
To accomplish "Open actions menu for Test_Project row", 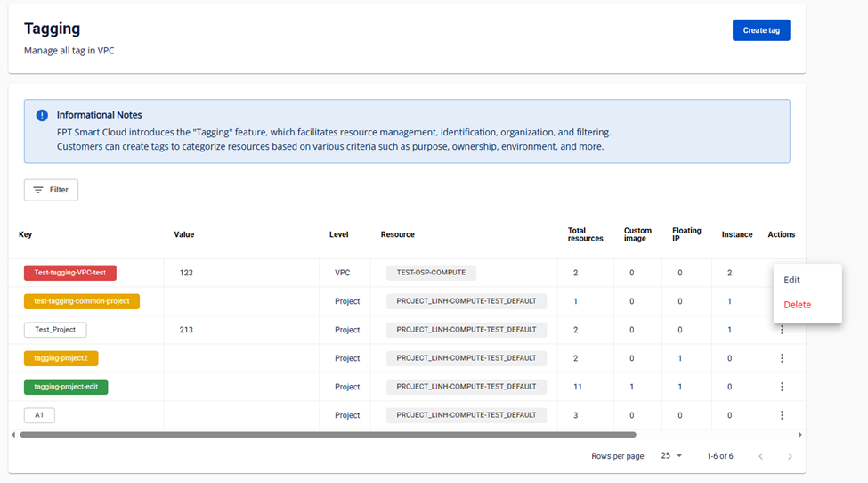I will (x=782, y=330).
